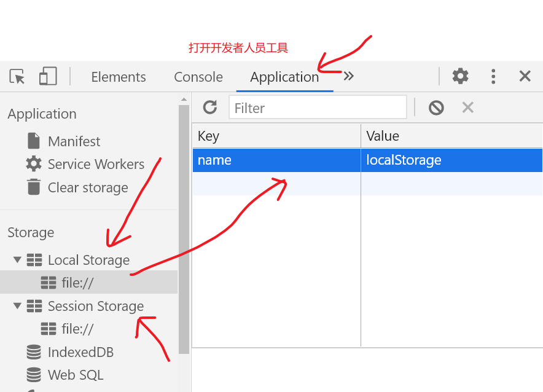Open DevTools settings gear
Screen dimensions: 543x392
point(460,76)
